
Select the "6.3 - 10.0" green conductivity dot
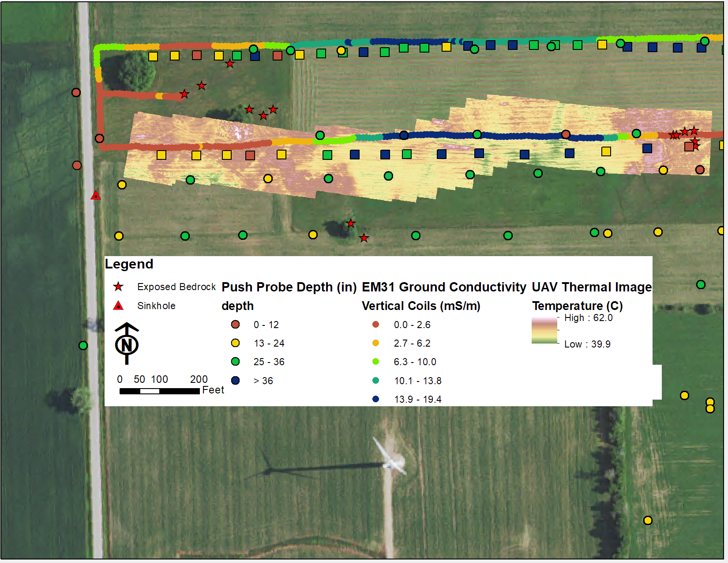(x=375, y=362)
